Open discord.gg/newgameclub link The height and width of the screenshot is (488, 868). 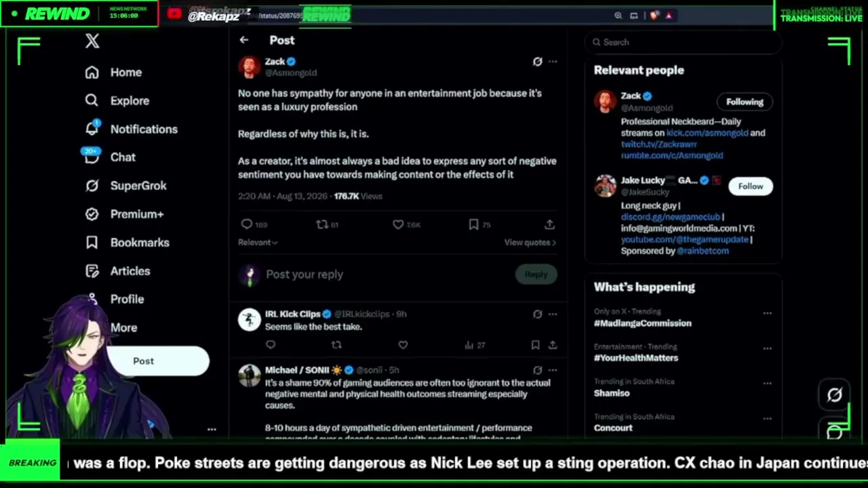pos(671,217)
